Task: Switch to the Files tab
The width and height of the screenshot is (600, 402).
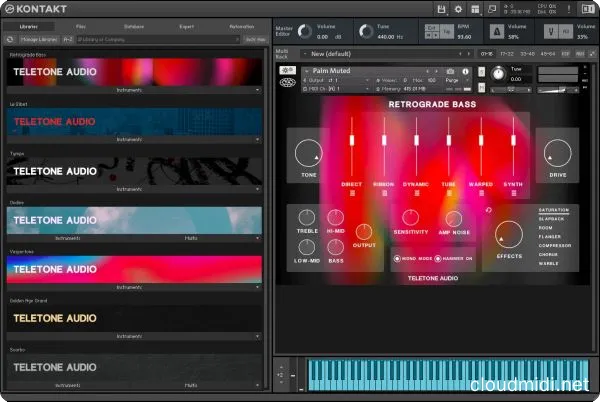Action: 81,26
